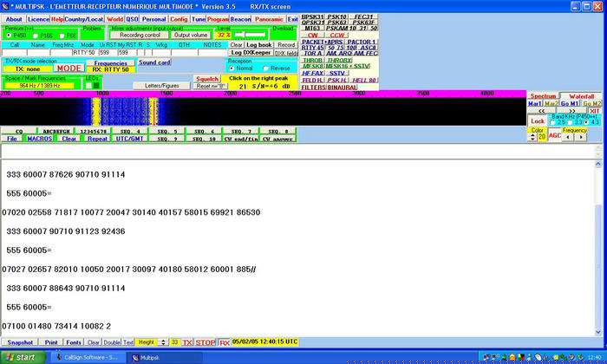Image resolution: width=607 pixels, height=364 pixels.
Task: Click the Frequencies button
Action: 110,63
